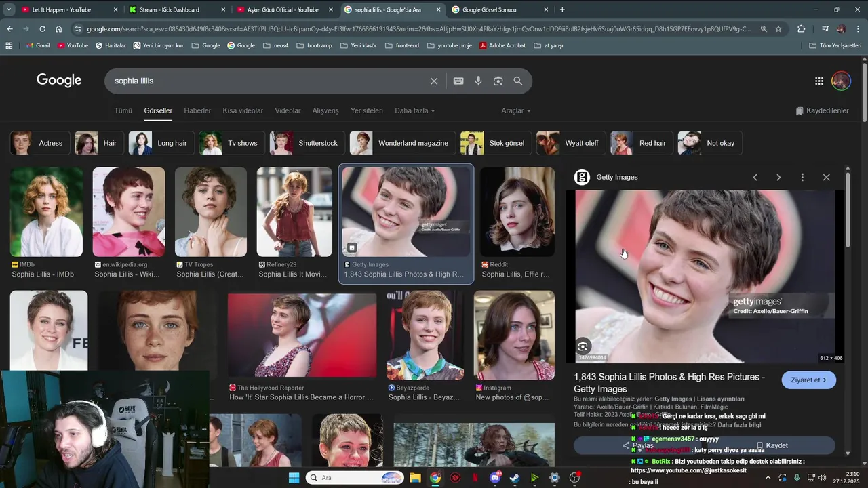Click the Google logo
The image size is (868, 488).
point(59,80)
